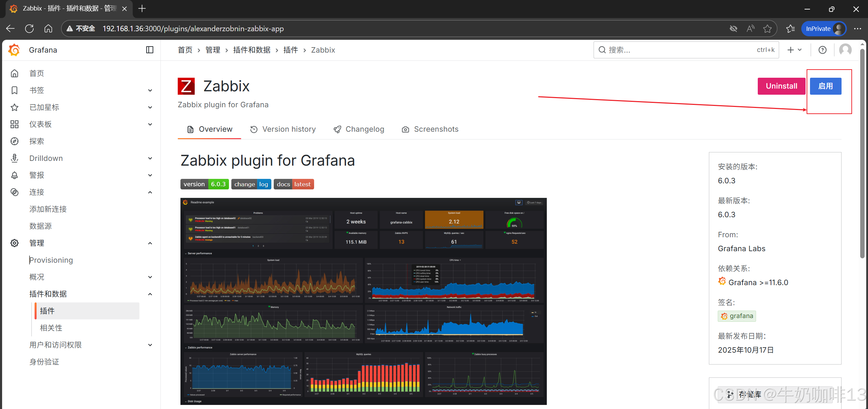Open the plus new-item dropdown
Image resolution: width=868 pixels, height=409 pixels.
[x=794, y=50]
